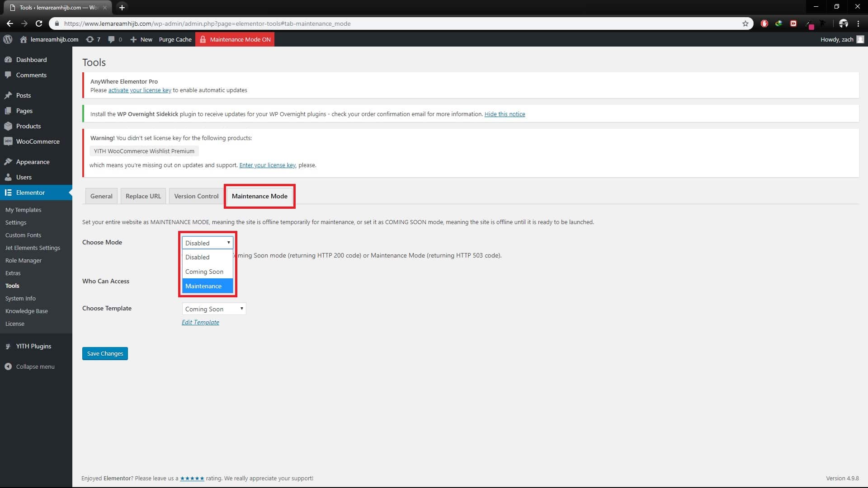This screenshot has width=868, height=488.
Task: Select Maintenance mode option
Action: point(208,286)
